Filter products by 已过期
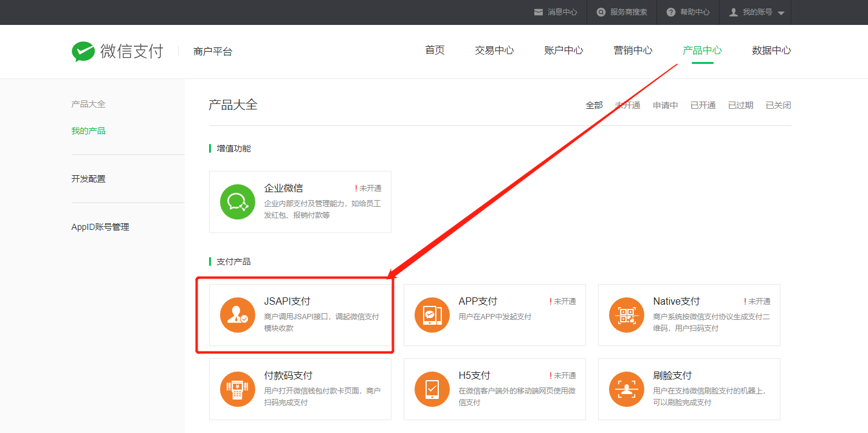Screen dimensions: 868x433 (740, 105)
